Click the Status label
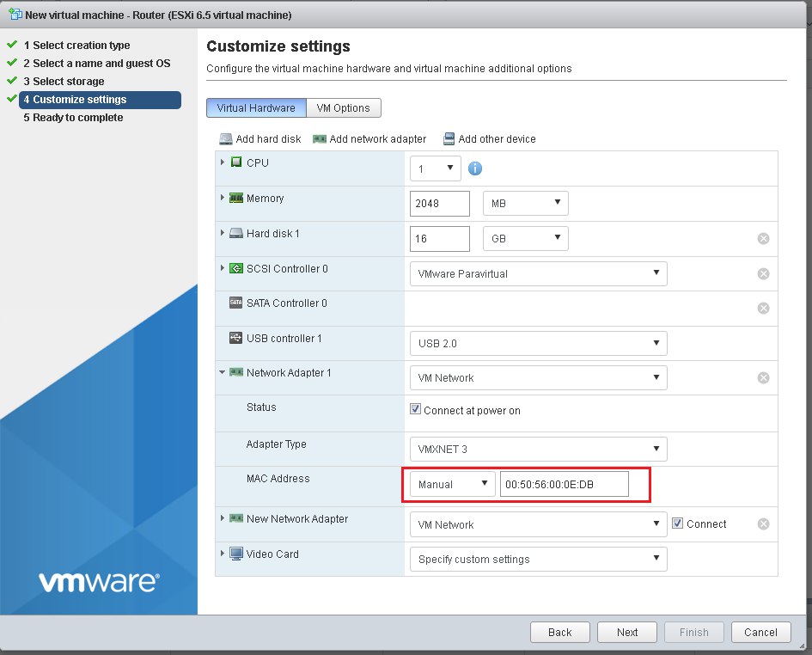The height and width of the screenshot is (655, 812). click(261, 407)
